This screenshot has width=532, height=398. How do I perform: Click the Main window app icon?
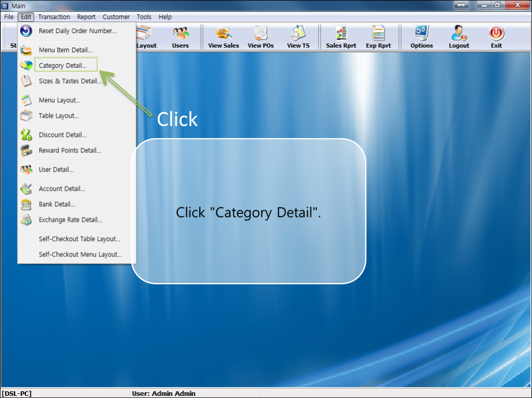5,6
